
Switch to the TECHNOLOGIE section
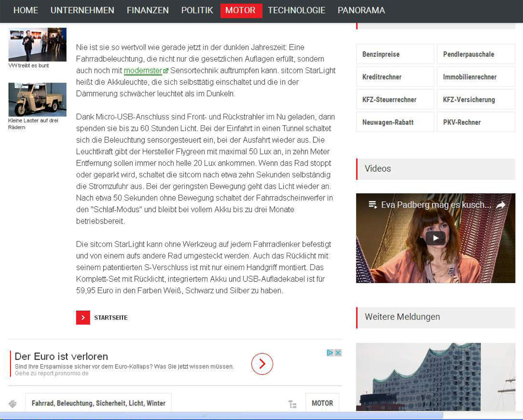coord(297,10)
